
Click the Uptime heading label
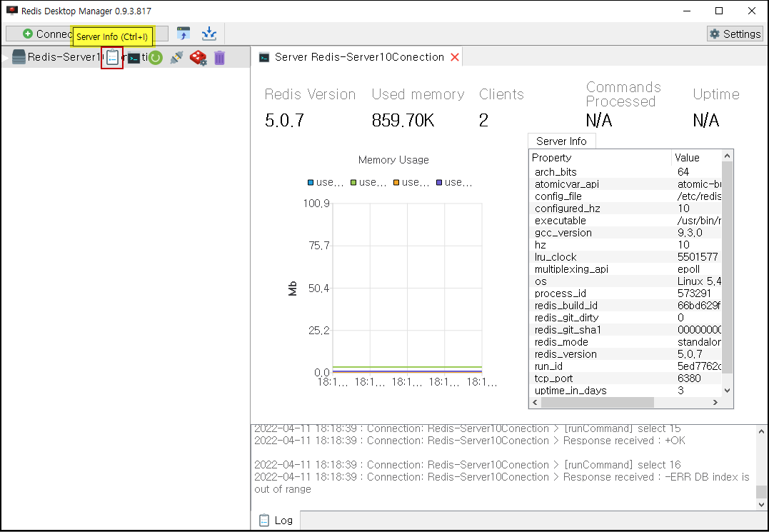(x=716, y=94)
